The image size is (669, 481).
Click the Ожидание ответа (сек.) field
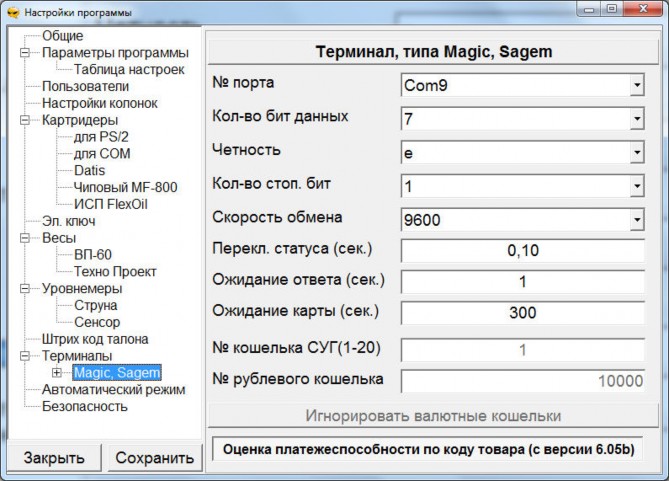point(523,282)
